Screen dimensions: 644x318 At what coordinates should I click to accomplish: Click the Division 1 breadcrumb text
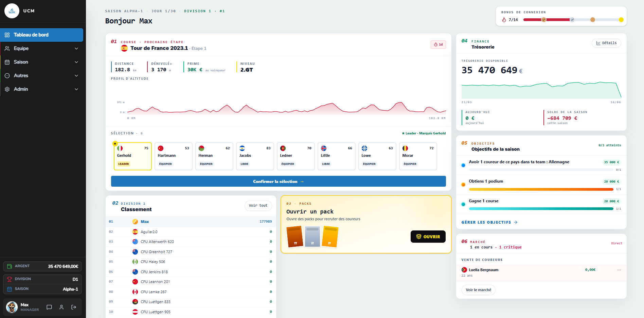point(197,11)
